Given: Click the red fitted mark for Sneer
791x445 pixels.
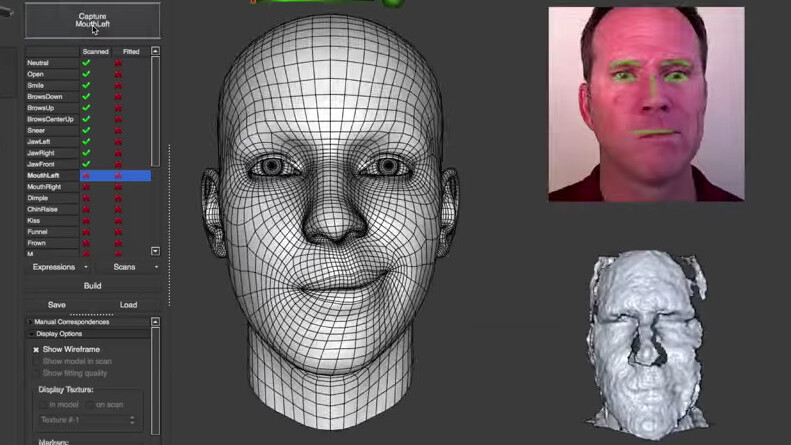Looking at the screenshot, I should coord(118,130).
